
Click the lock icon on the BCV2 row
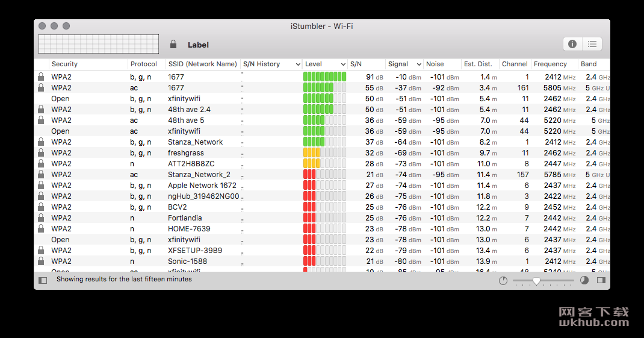click(41, 207)
